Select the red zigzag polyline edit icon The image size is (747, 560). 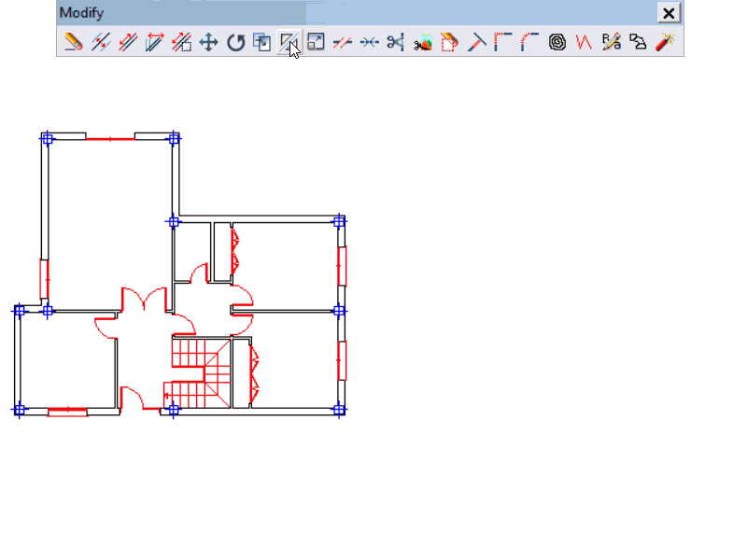click(585, 42)
